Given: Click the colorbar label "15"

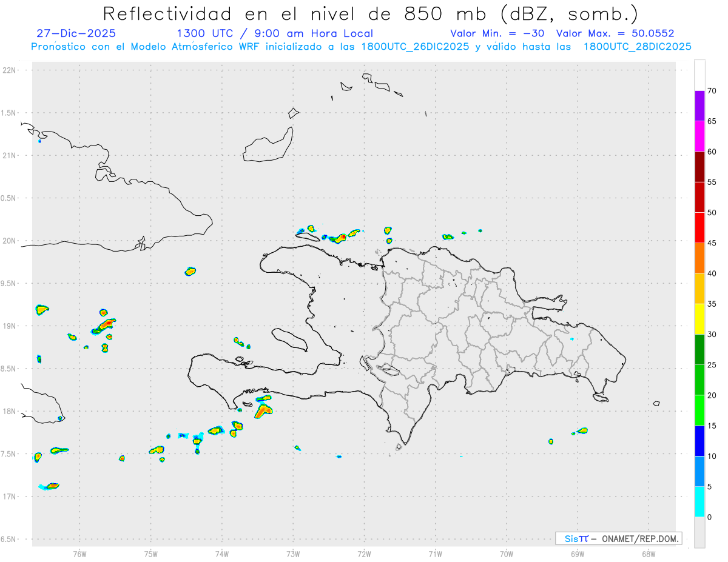Looking at the screenshot, I should (712, 426).
